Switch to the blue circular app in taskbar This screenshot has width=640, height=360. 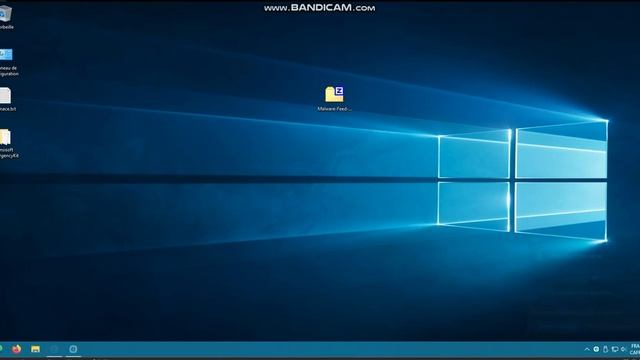[73, 349]
